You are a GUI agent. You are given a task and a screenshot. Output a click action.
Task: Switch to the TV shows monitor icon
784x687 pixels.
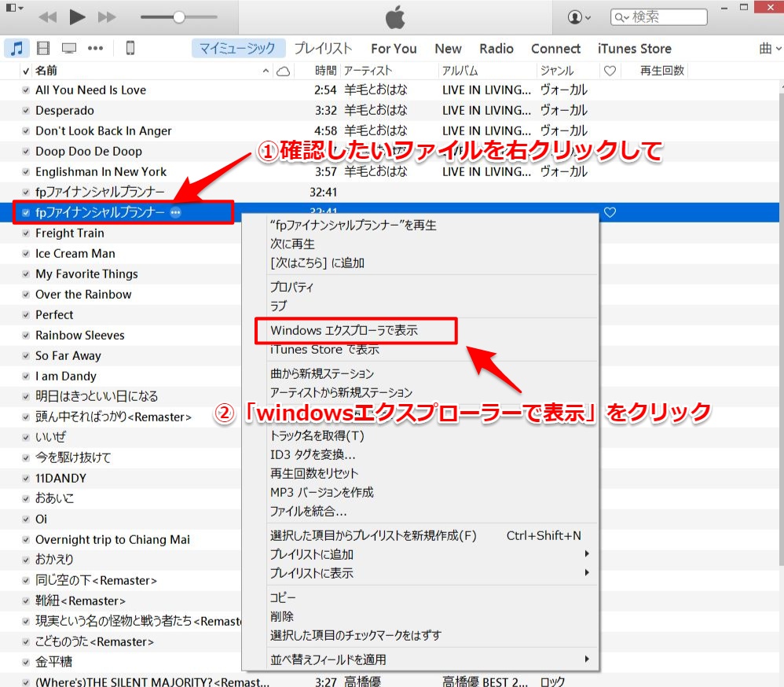[x=69, y=48]
